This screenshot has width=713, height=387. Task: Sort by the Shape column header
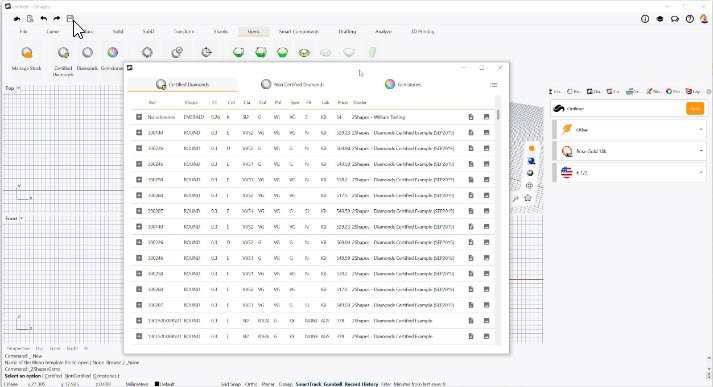coord(191,102)
